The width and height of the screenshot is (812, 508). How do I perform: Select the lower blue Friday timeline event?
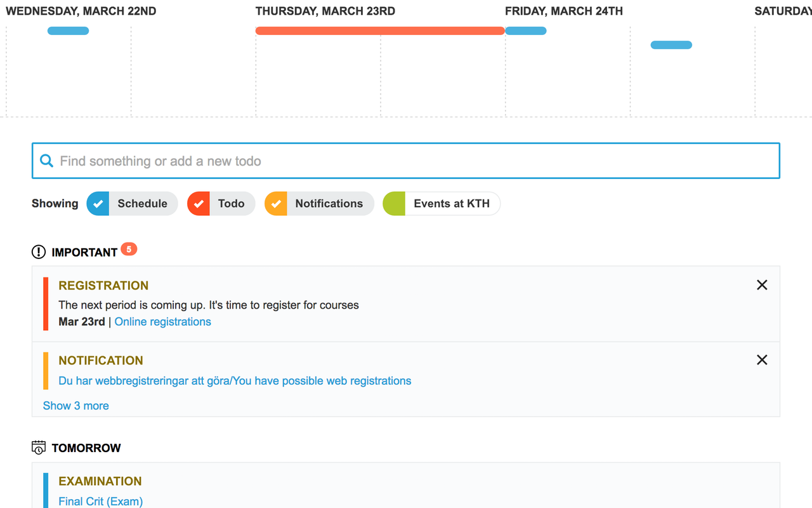coord(671,44)
